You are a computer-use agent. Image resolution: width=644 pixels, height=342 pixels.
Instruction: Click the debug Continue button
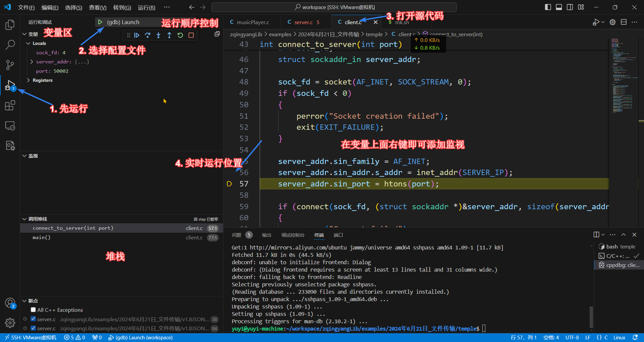[137, 35]
